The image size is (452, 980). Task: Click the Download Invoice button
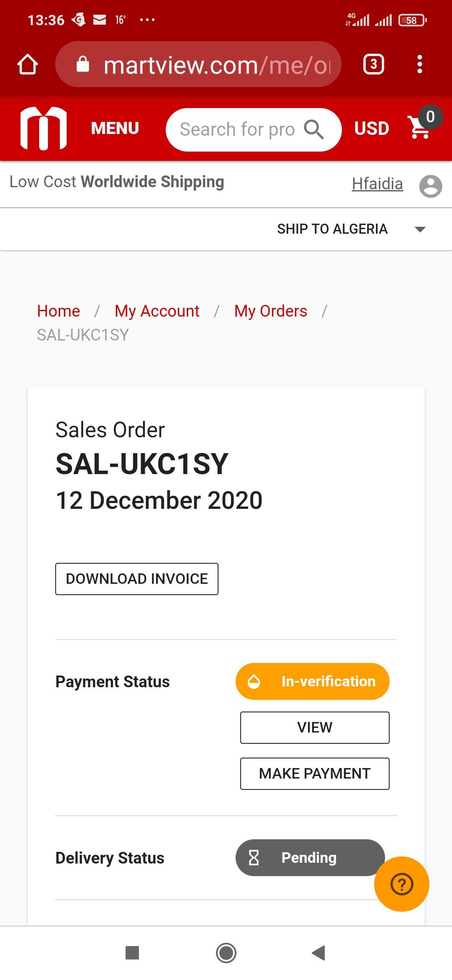pos(137,579)
